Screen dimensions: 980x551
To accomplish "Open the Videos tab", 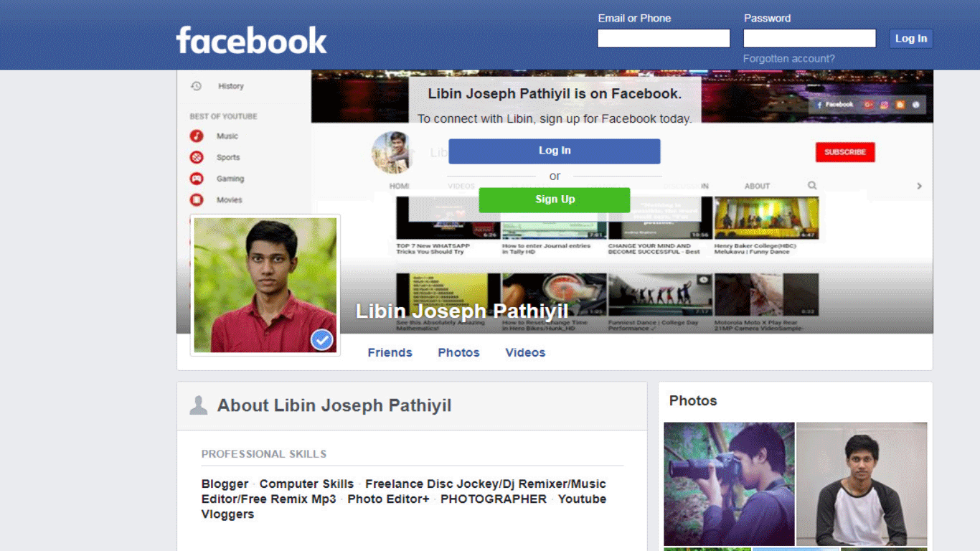I will 525,352.
